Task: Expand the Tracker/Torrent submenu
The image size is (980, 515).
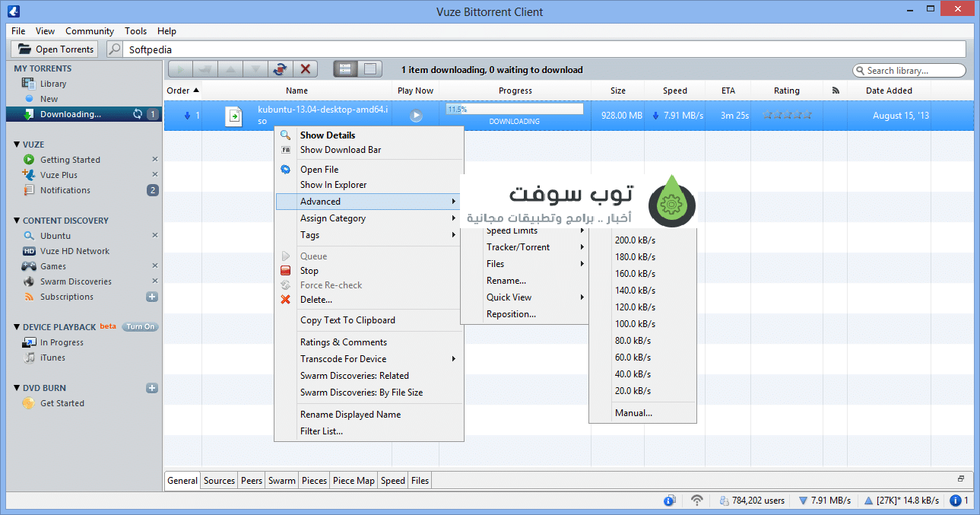Action: tap(525, 247)
